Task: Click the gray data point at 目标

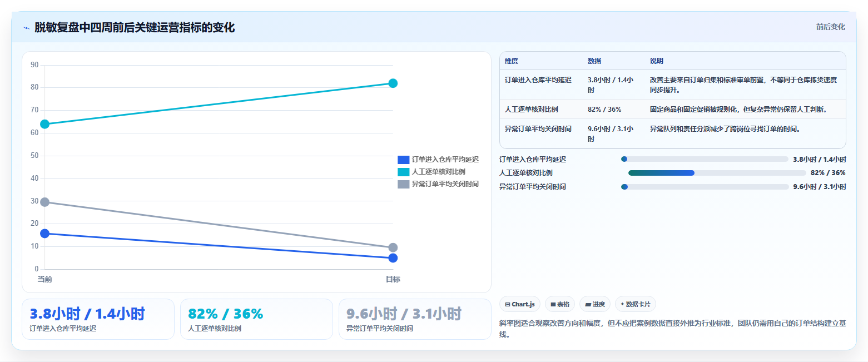Action: click(x=393, y=247)
